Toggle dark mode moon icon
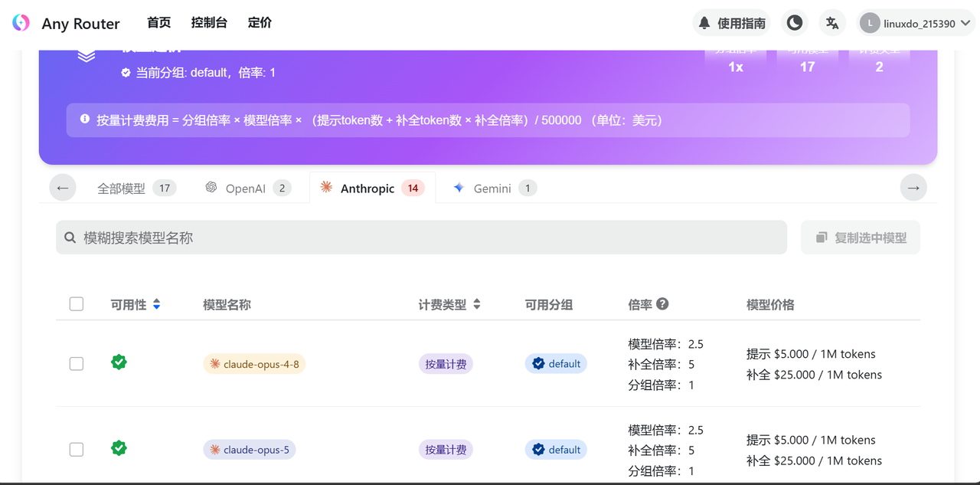This screenshot has width=980, height=485. click(795, 23)
